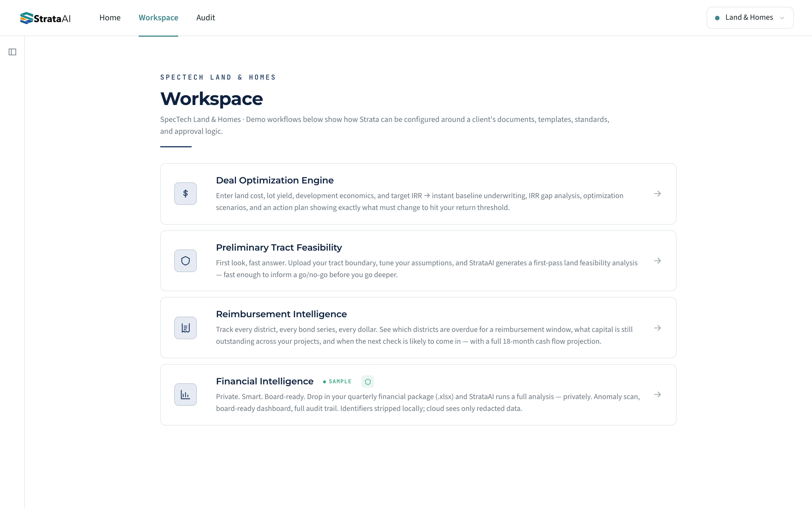Click the arrow on Deal Optimization Engine card
Viewport: 812px width, 508px height.
[657, 194]
